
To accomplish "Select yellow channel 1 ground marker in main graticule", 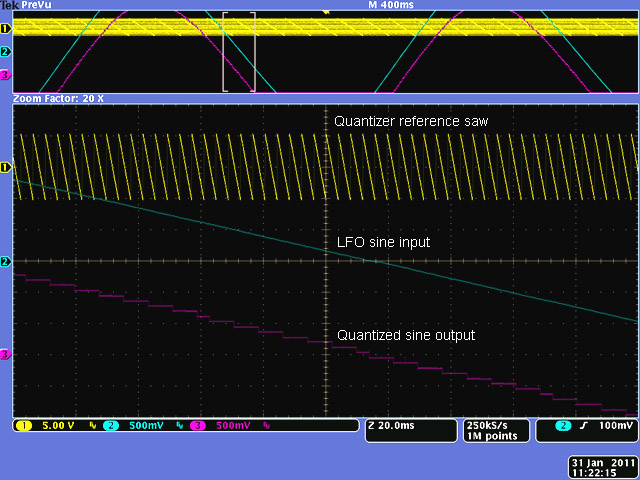I will (5, 167).
